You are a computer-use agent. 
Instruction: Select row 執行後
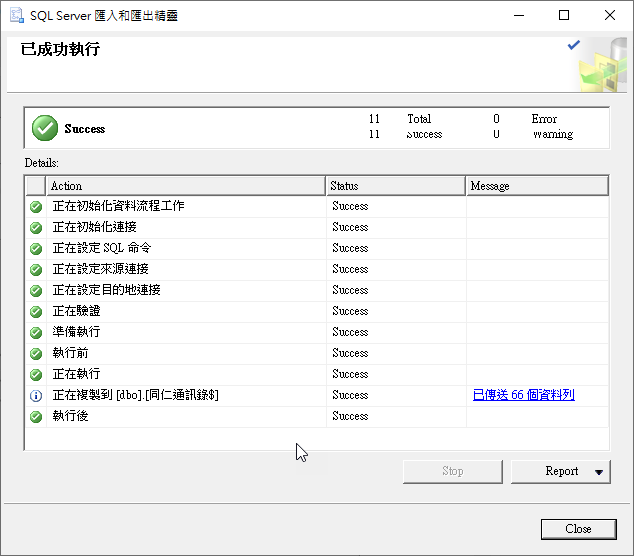[317, 417]
